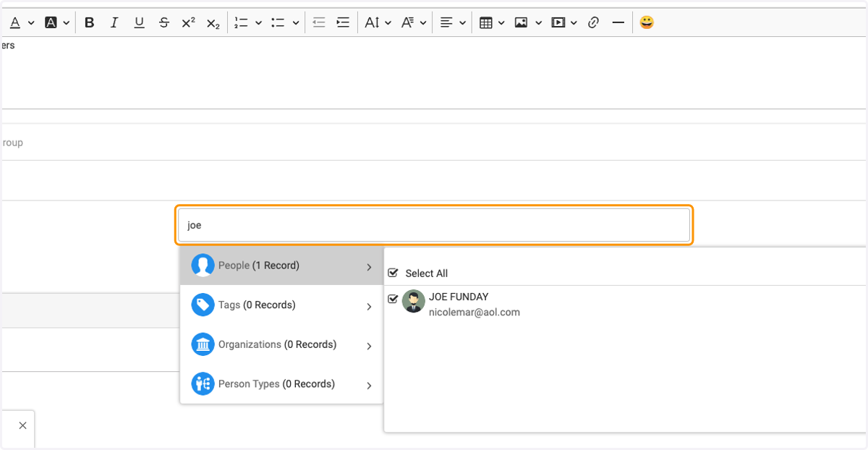Expand the insert image dropdown arrow

[x=538, y=23]
